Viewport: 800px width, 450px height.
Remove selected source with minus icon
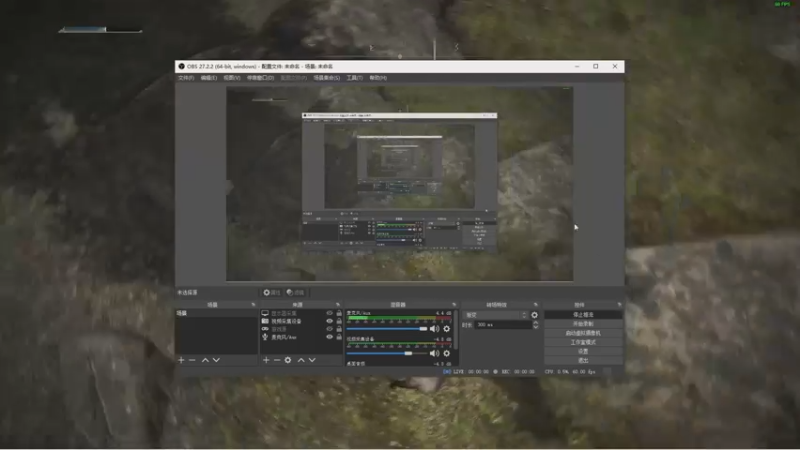click(277, 360)
